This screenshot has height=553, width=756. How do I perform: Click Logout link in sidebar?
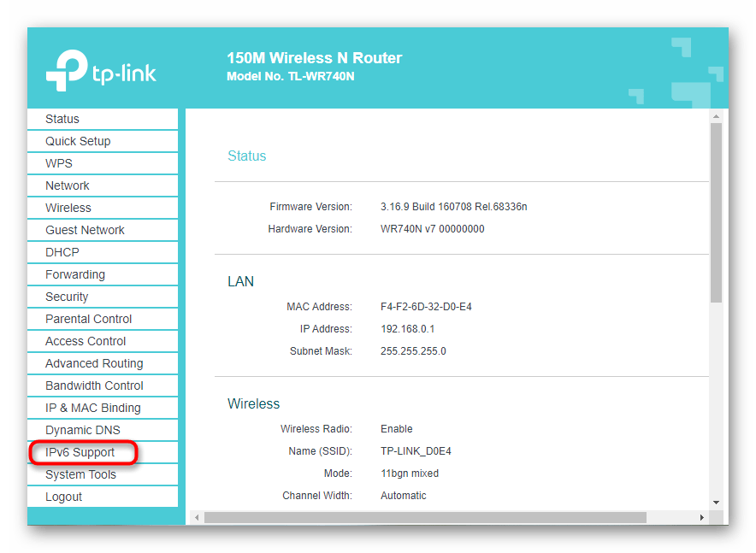[64, 497]
